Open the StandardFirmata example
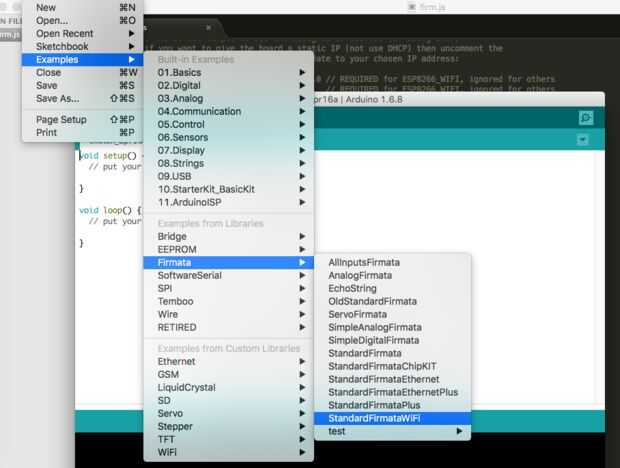 click(x=393, y=353)
